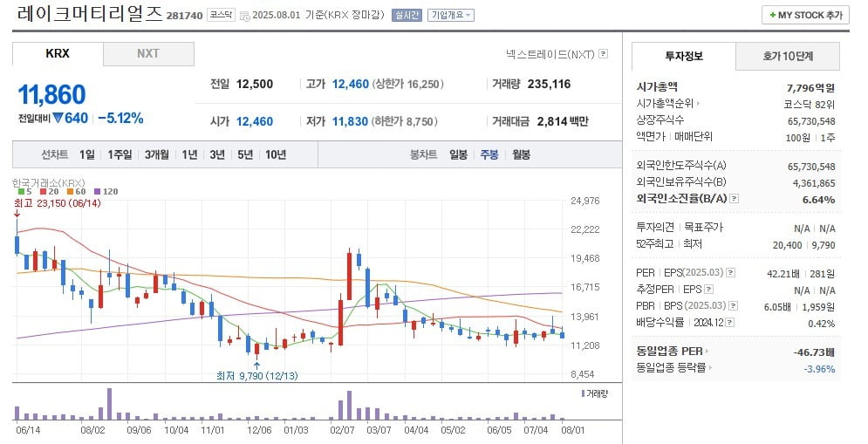Open the 호가10단계 tab

788,56
